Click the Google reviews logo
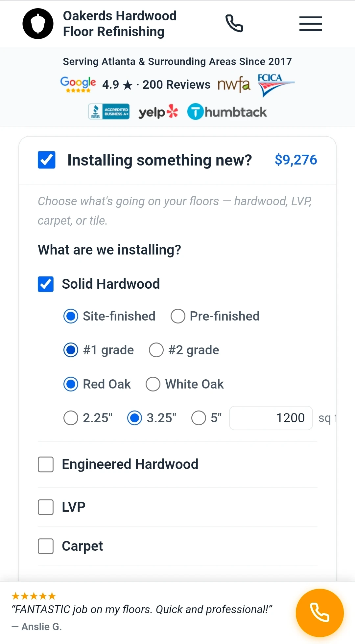This screenshot has width=355, height=644. click(x=78, y=84)
